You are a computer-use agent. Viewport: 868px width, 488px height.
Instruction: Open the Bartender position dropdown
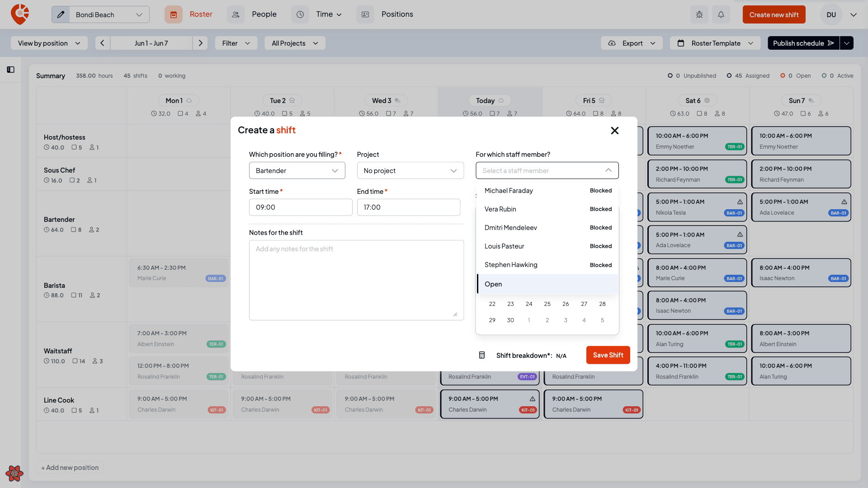click(297, 170)
